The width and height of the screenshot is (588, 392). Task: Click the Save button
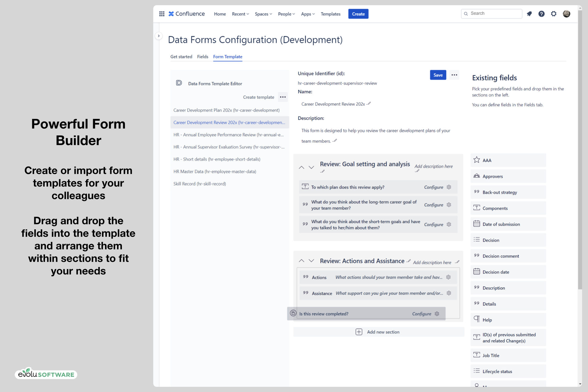438,75
